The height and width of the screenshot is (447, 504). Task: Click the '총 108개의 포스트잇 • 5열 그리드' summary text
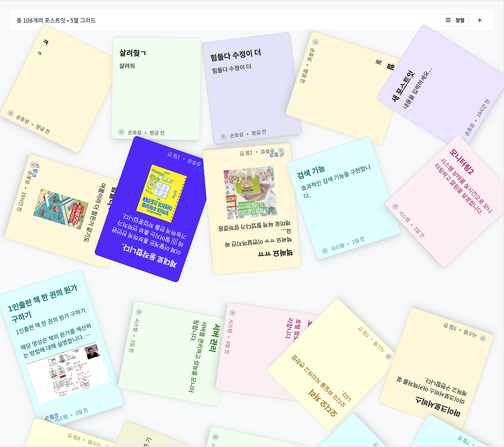(56, 20)
